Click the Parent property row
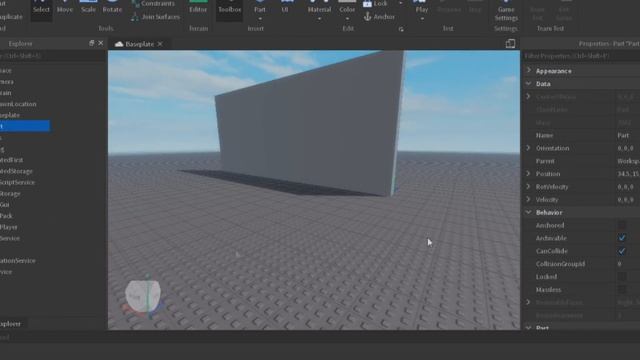The height and width of the screenshot is (360, 640). click(x=581, y=161)
